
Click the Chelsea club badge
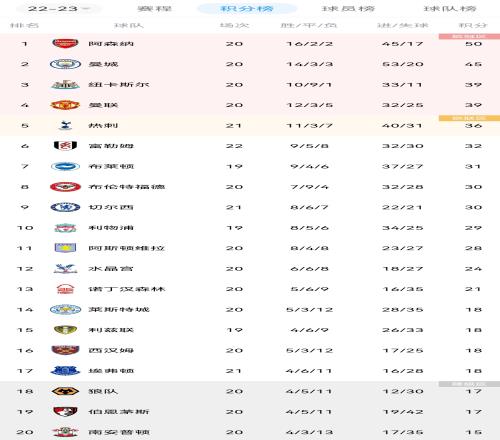pyautogui.click(x=65, y=207)
